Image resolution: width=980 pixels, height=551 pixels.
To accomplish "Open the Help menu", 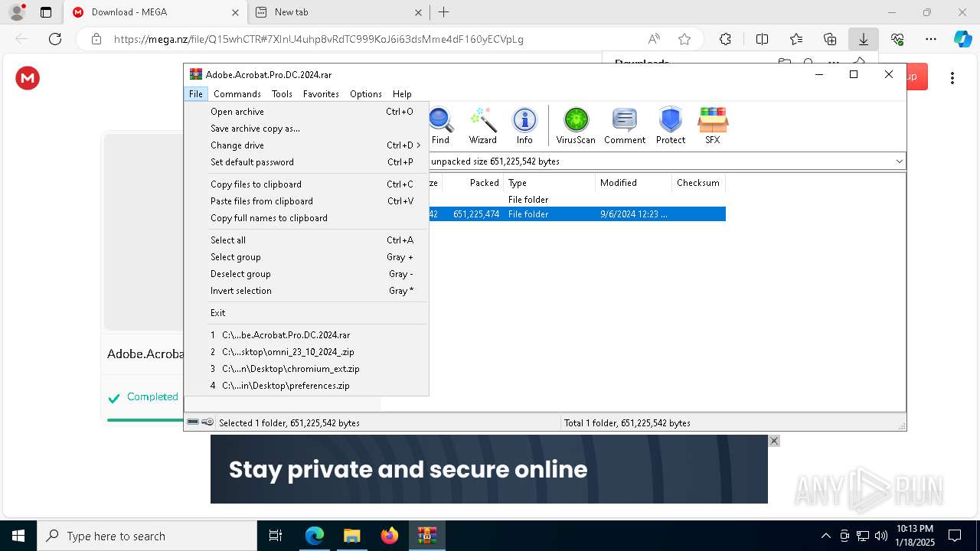I will [x=402, y=94].
